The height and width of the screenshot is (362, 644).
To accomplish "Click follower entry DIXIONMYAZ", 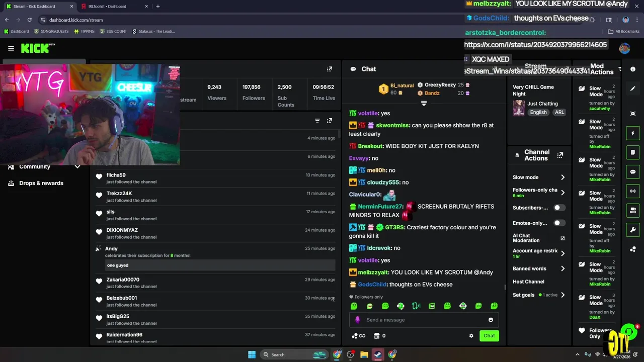I will (x=122, y=230).
